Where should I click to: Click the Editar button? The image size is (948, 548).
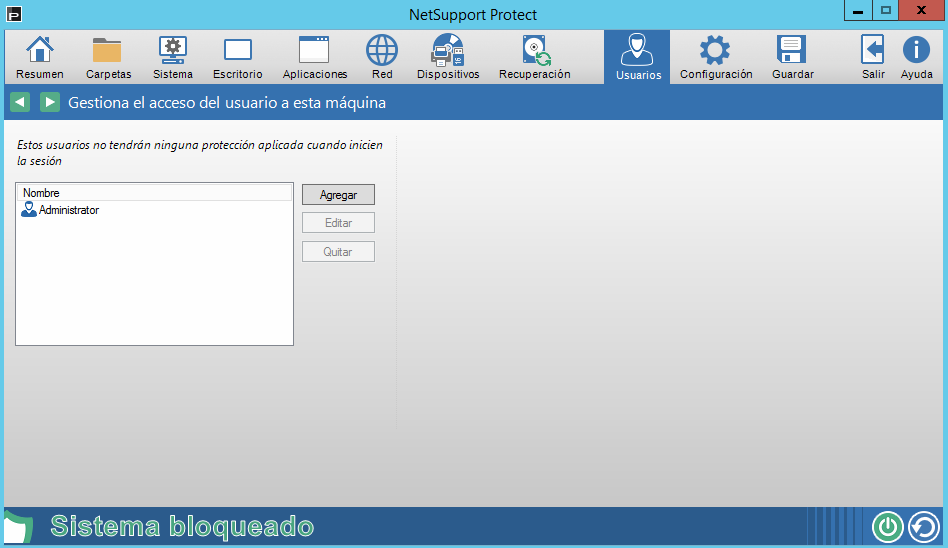coord(339,223)
